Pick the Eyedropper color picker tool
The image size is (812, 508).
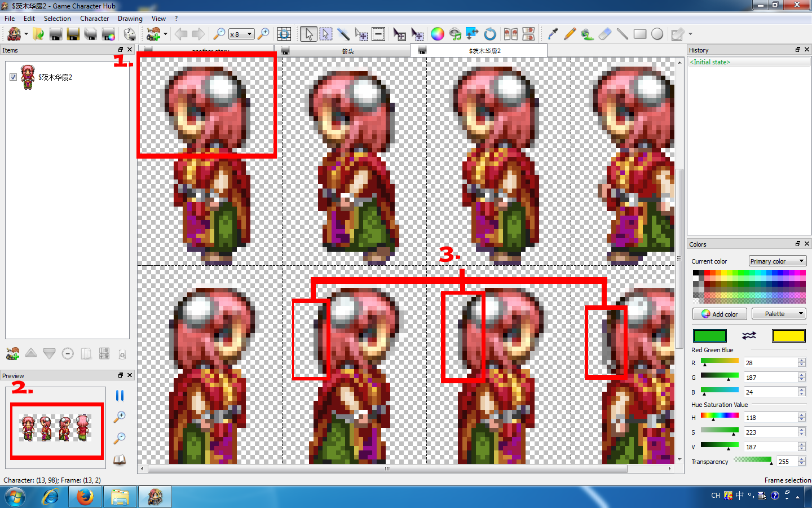[x=552, y=34]
